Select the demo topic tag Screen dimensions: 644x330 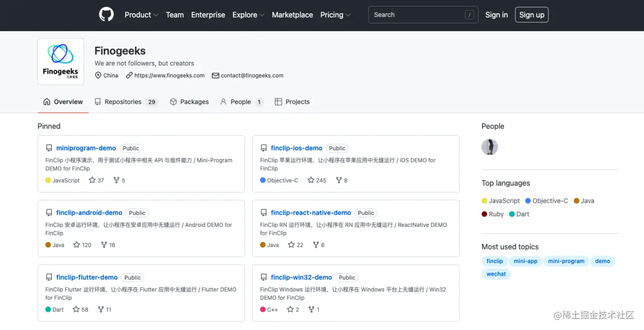coord(602,261)
